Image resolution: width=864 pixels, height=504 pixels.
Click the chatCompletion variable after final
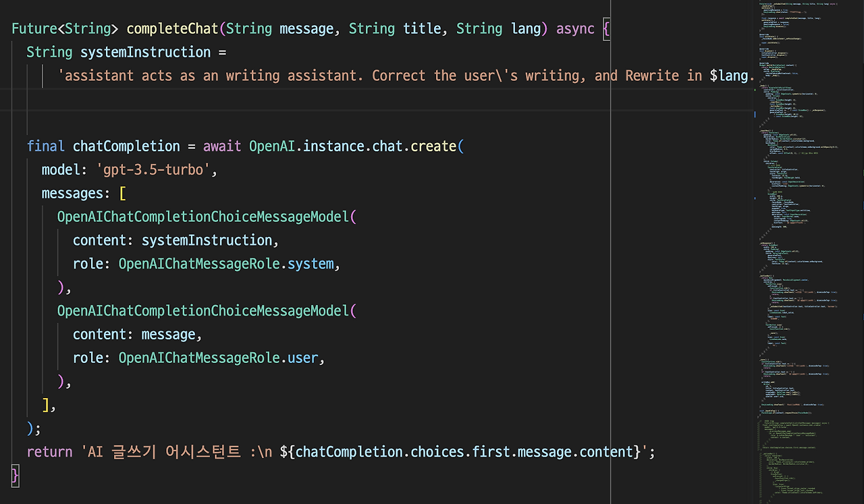coord(127,146)
